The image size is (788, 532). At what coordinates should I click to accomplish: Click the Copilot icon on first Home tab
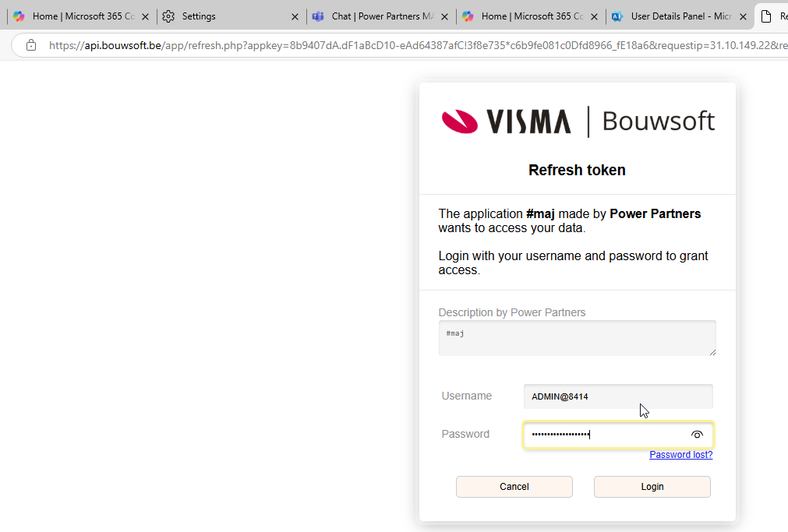tap(19, 16)
